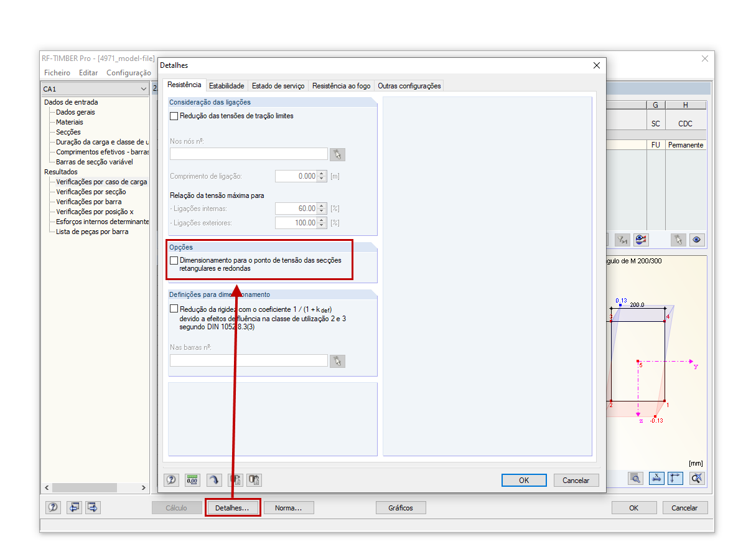Viewport: 756px width, 554px height.
Task: Enable Redução da rigidez com coeficiente checkbox
Action: coord(174,308)
